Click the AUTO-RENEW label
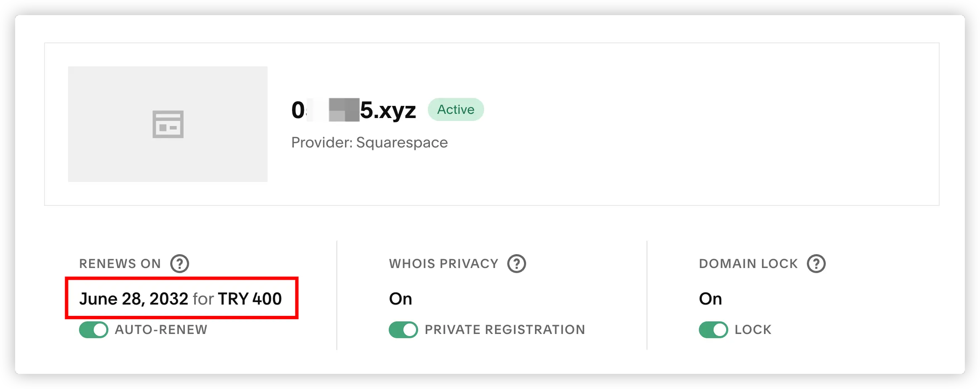 click(x=161, y=330)
